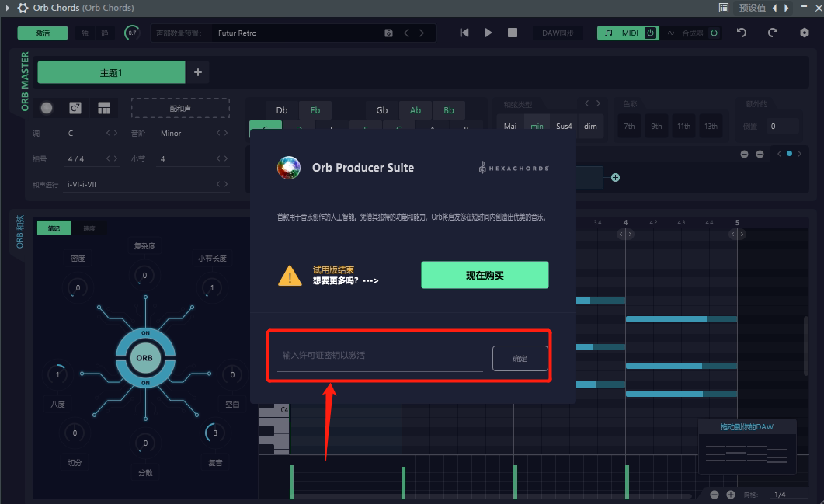Click the 现在购买 buy now button
The width and height of the screenshot is (824, 504).
[x=485, y=275]
